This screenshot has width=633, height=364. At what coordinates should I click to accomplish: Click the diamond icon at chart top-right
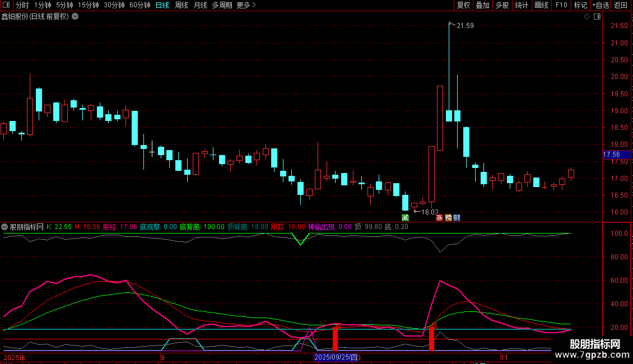tap(587, 17)
